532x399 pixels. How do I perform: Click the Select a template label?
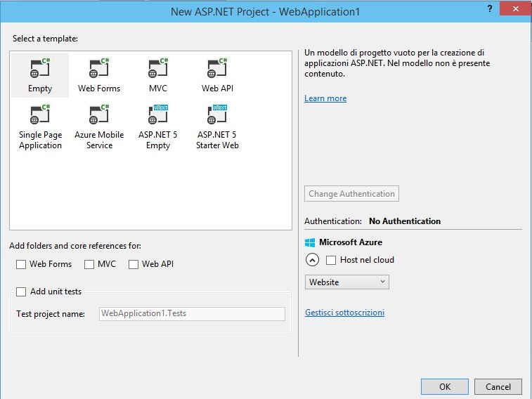click(x=45, y=39)
